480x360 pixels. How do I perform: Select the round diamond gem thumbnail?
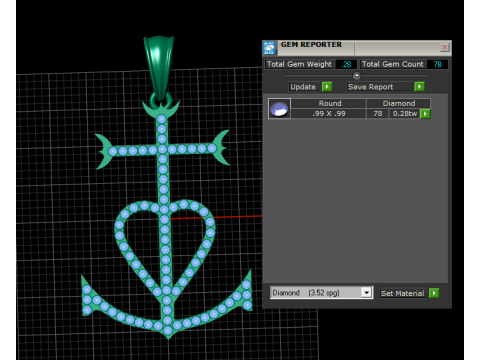(x=279, y=109)
